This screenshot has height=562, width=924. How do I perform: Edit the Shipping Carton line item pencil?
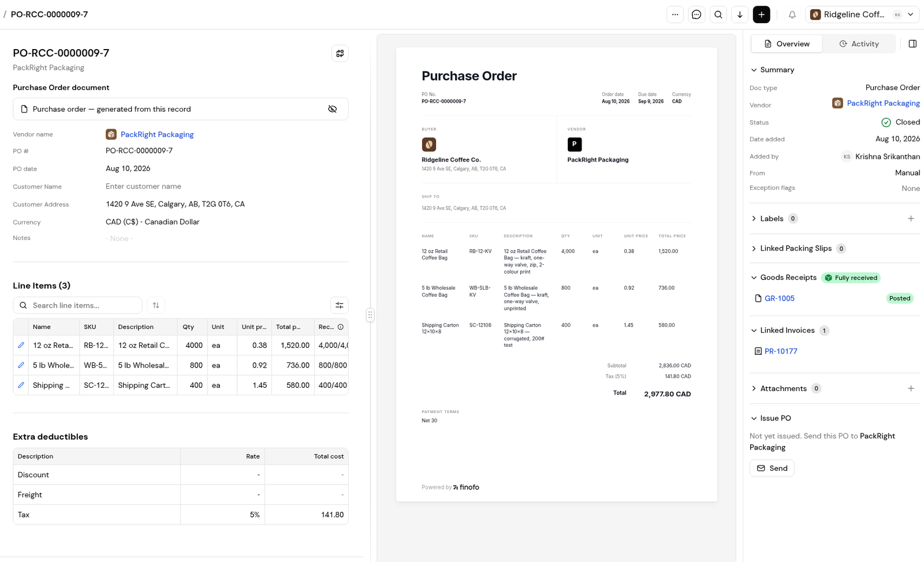21,385
